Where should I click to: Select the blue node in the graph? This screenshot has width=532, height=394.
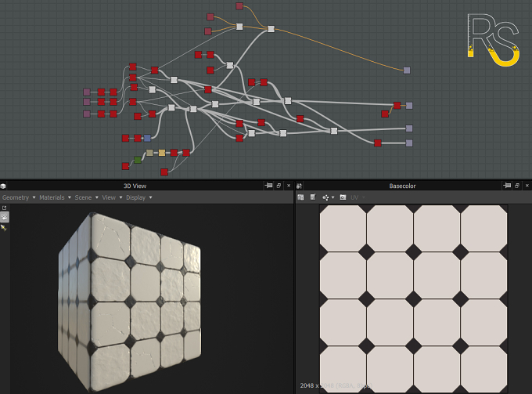[x=147, y=138]
